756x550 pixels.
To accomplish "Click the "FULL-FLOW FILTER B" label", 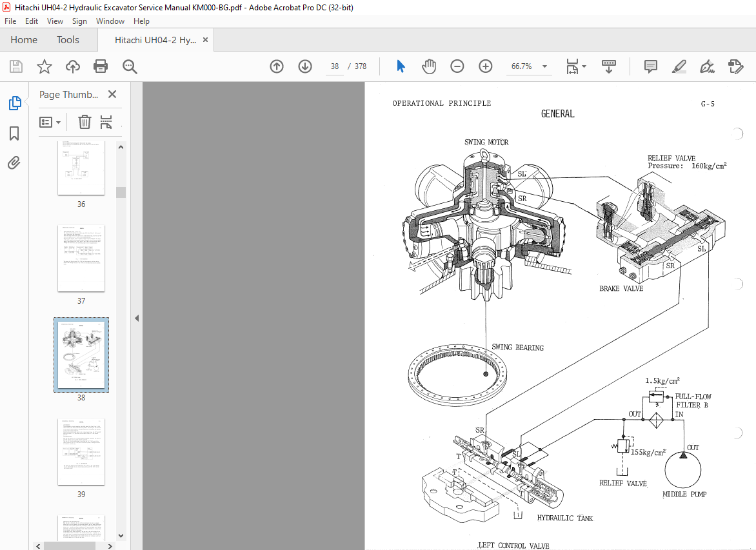I will (x=693, y=400).
